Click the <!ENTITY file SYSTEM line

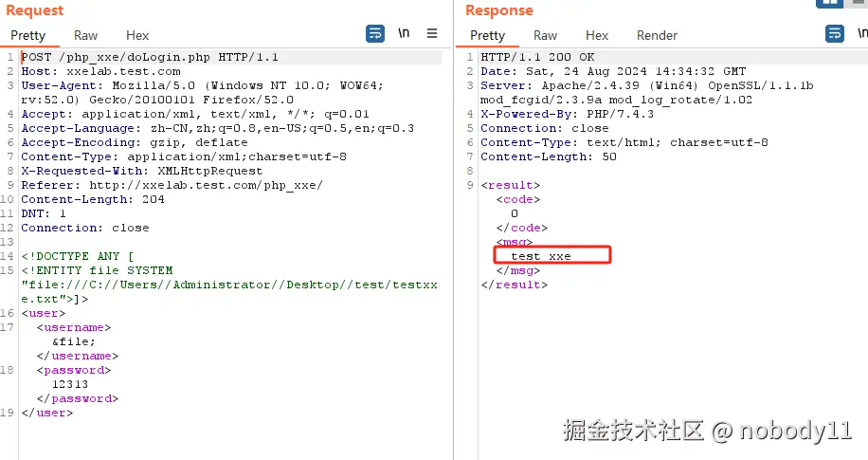point(97,270)
